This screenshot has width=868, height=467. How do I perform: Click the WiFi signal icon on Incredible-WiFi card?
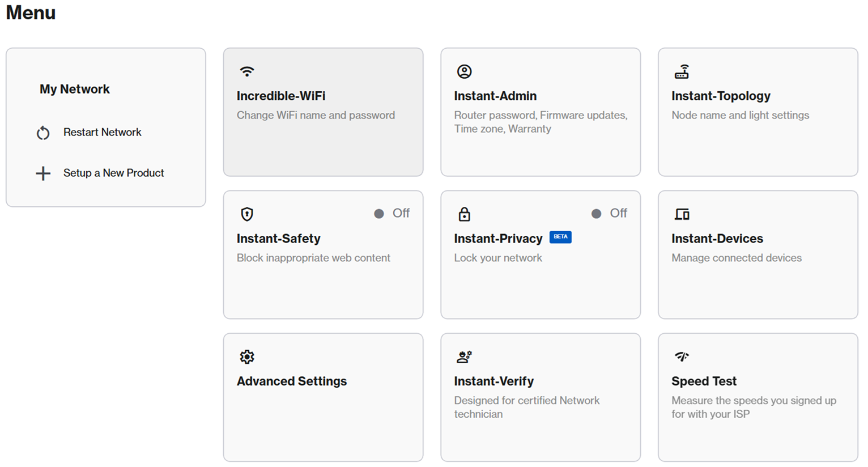click(246, 71)
